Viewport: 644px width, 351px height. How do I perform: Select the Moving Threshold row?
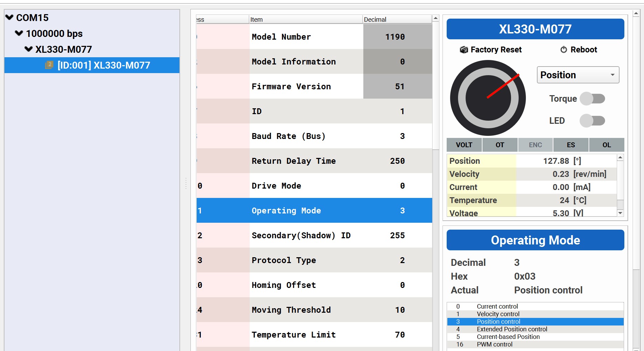tap(314, 310)
